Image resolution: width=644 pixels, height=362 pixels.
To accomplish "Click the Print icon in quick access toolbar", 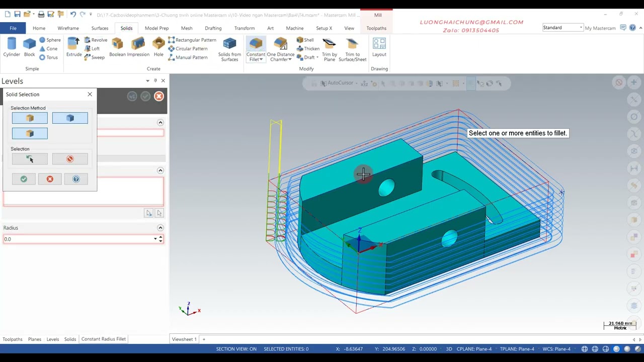I will click(41, 14).
